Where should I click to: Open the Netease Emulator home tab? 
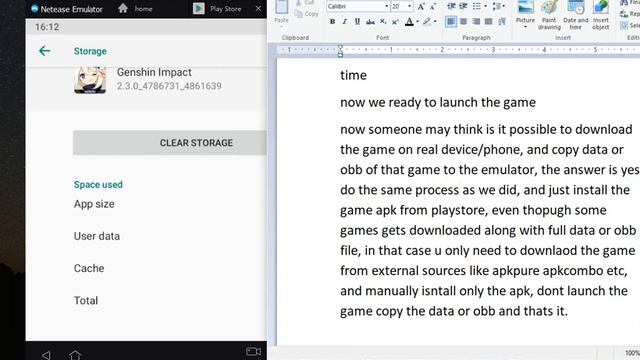(135, 9)
